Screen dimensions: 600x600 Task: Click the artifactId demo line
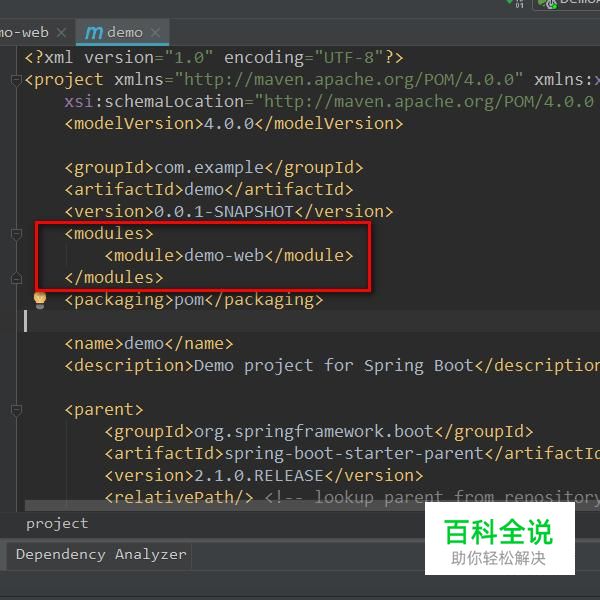pyautogui.click(x=209, y=189)
